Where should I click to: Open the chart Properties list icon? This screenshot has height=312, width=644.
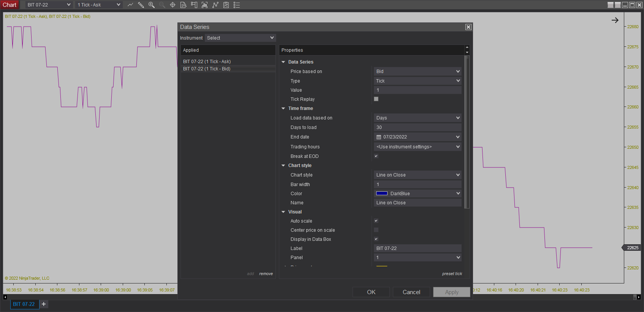[237, 5]
